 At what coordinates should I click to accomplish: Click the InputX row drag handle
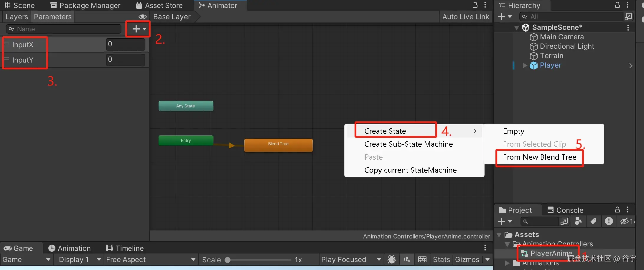coord(6,44)
